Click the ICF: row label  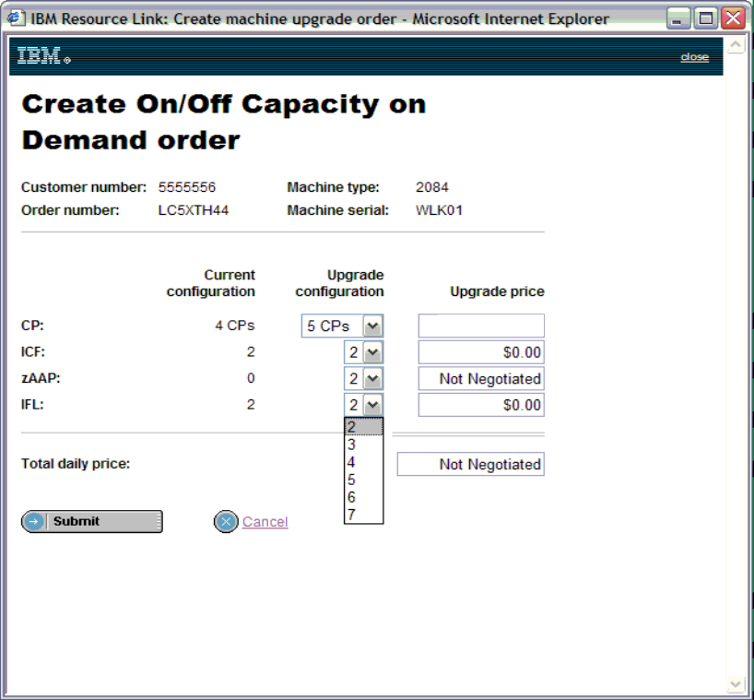point(32,352)
